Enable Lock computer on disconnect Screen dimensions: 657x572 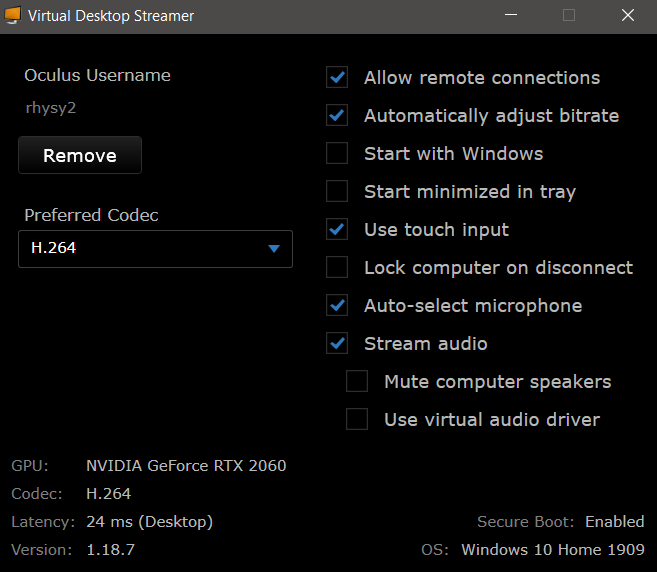337,268
